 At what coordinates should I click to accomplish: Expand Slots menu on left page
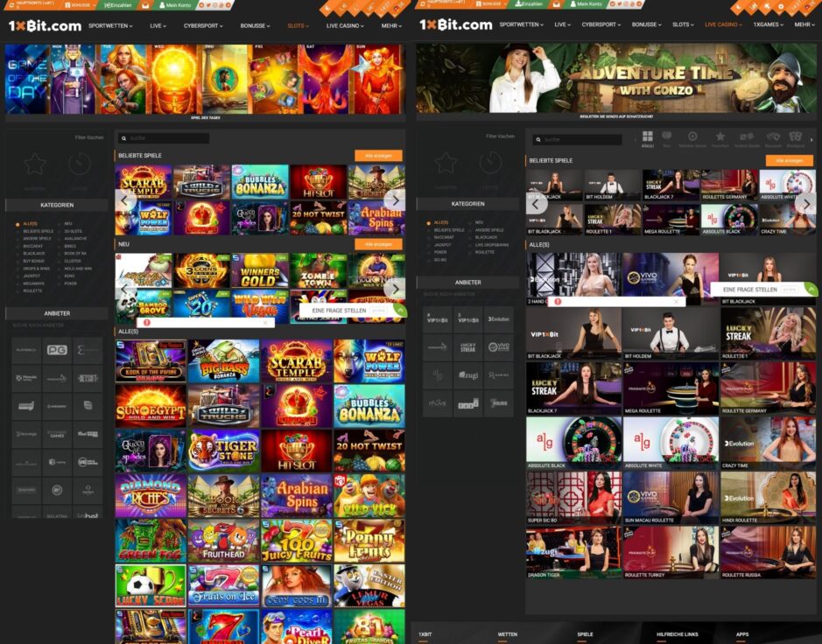(298, 25)
